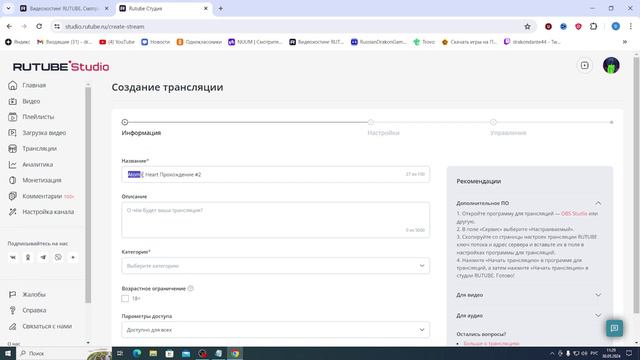
Task: Bookmark page with star icon
Action: [527, 27]
